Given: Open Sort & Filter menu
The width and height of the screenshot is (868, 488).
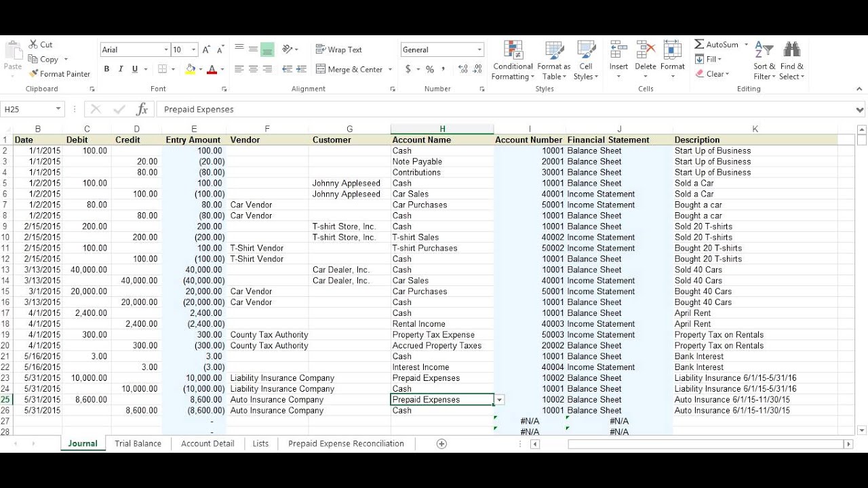Looking at the screenshot, I should click(764, 60).
